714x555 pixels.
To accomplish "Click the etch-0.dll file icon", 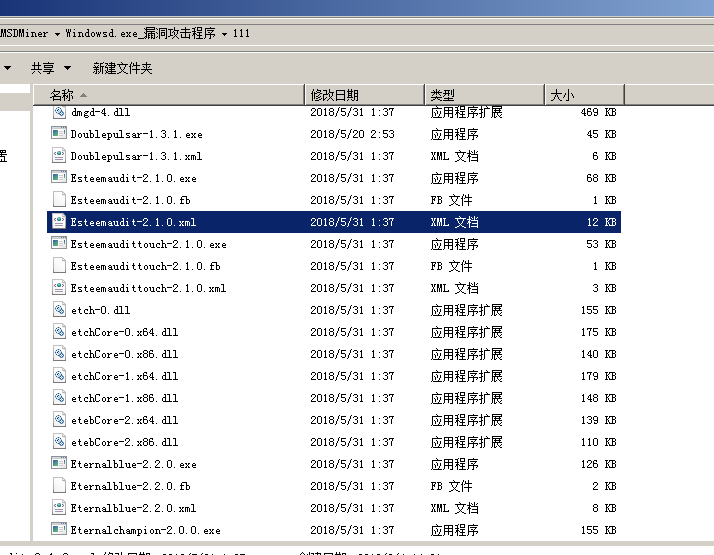I will pos(59,310).
